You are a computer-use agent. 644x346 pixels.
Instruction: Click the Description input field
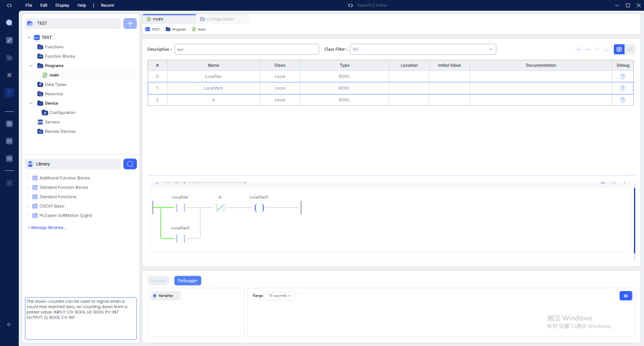pyautogui.click(x=246, y=49)
